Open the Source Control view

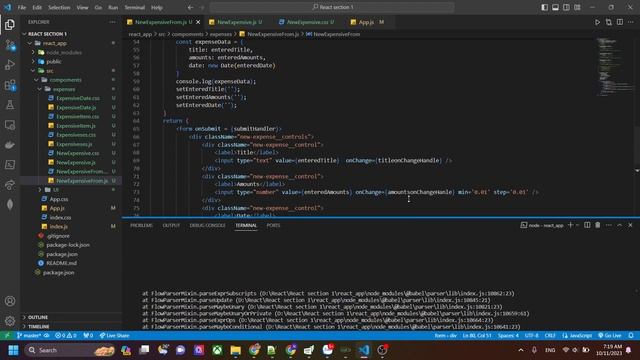point(10,45)
